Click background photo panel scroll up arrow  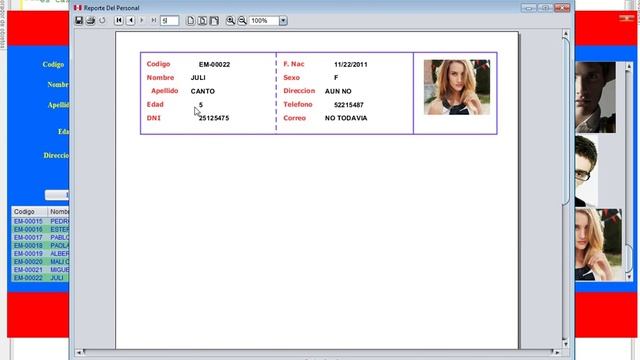[x=629, y=66]
